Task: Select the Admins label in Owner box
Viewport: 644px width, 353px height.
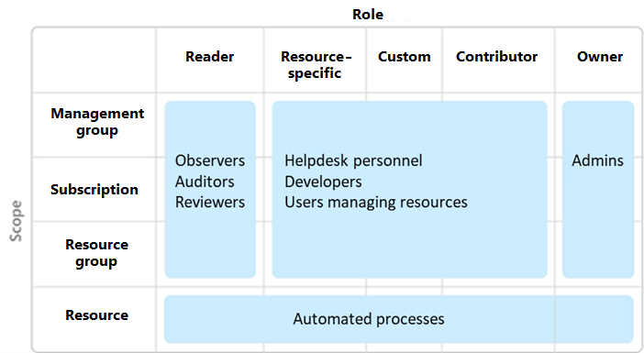Action: click(x=597, y=160)
